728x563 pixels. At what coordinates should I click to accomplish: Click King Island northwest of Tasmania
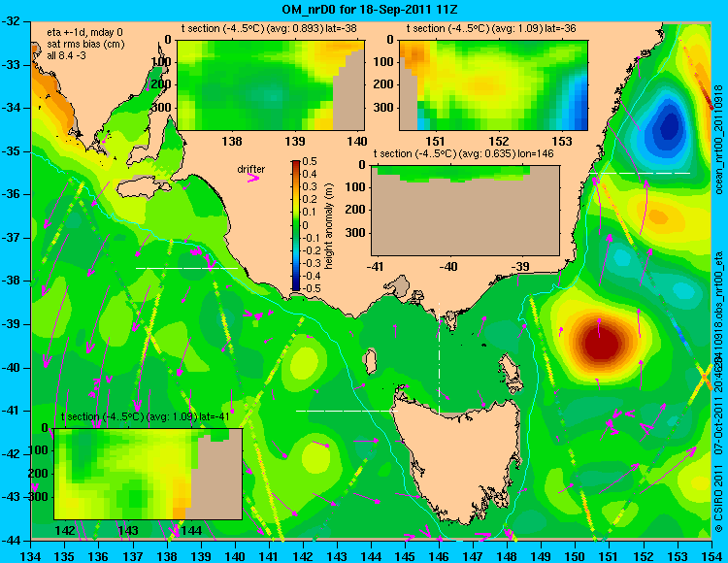[371, 361]
